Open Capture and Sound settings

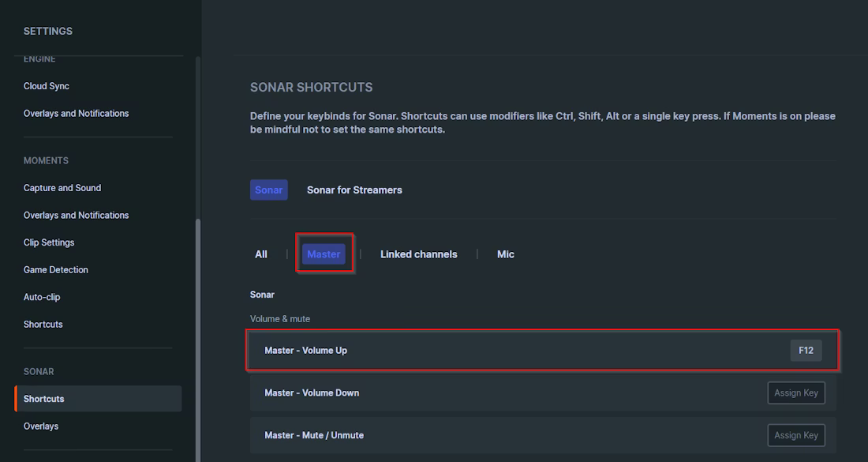(62, 188)
